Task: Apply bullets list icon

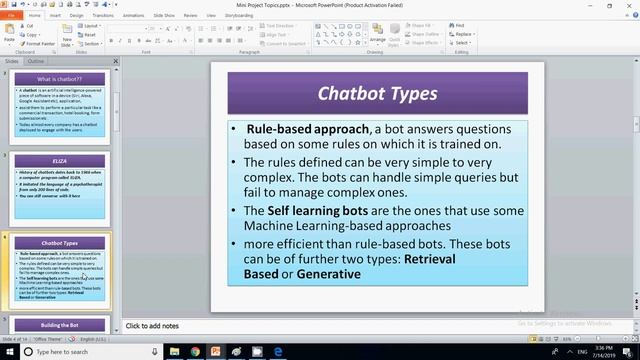Action: point(202,29)
